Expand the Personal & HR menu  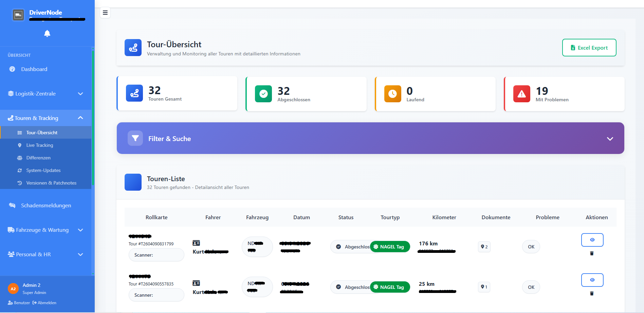click(46, 255)
